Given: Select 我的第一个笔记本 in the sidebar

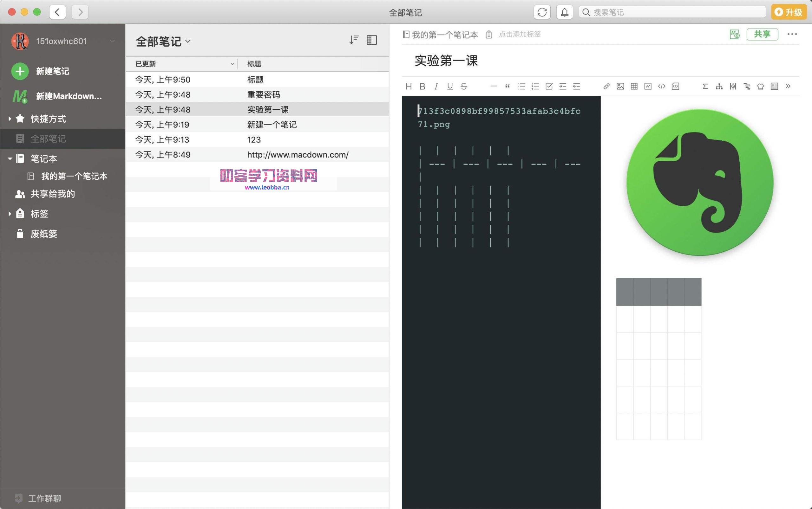Looking at the screenshot, I should [75, 176].
